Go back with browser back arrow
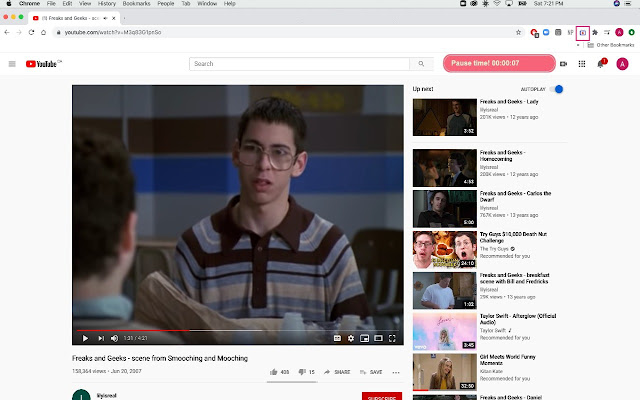The image size is (640, 400). coord(7,32)
